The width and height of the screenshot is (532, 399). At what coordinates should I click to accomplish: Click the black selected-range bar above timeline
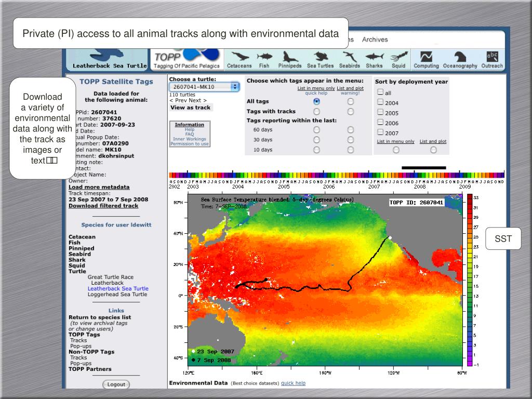tap(424, 168)
